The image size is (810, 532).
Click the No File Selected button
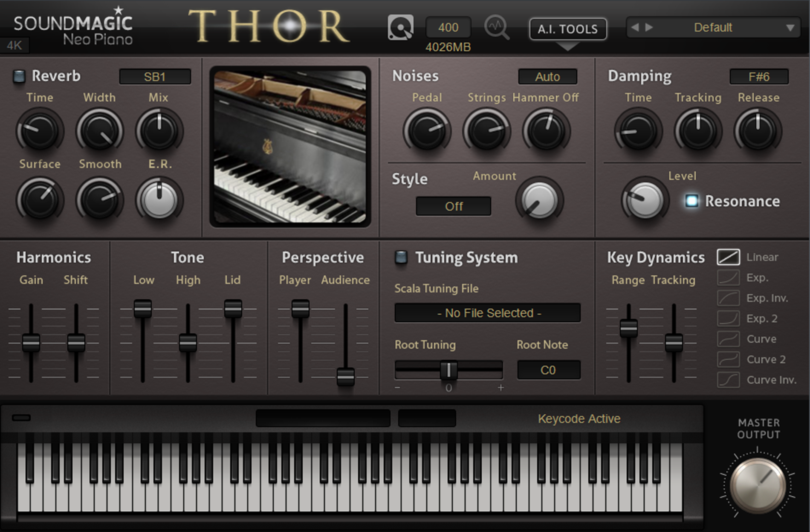(487, 313)
